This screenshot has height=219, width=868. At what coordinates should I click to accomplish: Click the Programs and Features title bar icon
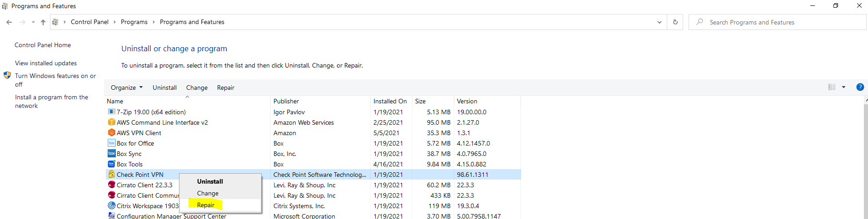point(5,6)
